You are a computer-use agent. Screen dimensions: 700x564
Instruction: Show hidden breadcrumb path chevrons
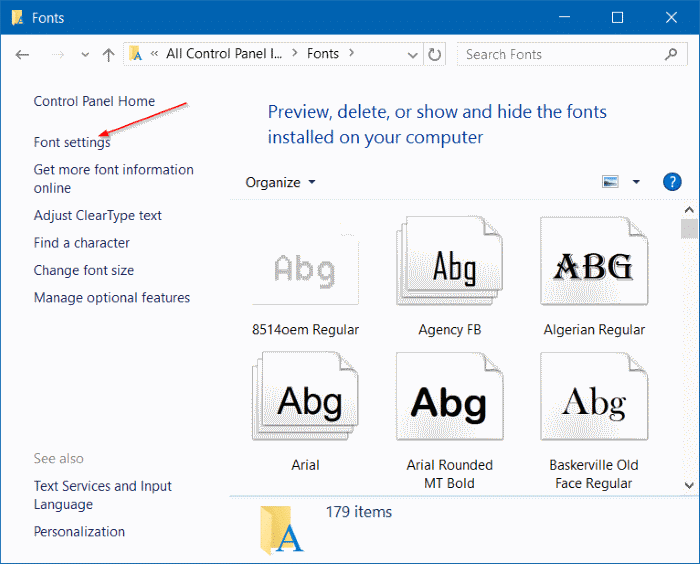point(154,54)
